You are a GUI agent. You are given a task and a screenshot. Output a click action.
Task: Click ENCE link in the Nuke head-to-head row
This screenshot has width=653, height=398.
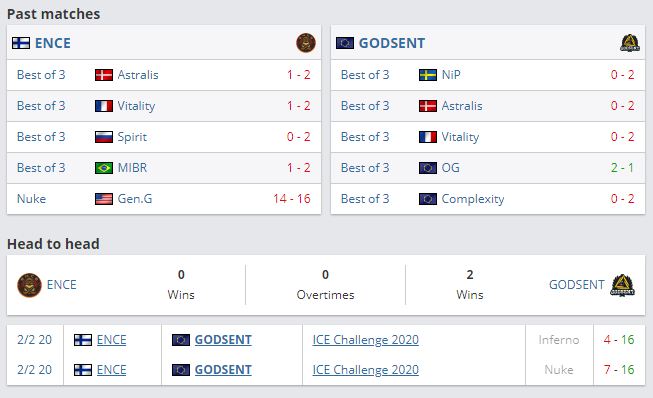pos(111,370)
